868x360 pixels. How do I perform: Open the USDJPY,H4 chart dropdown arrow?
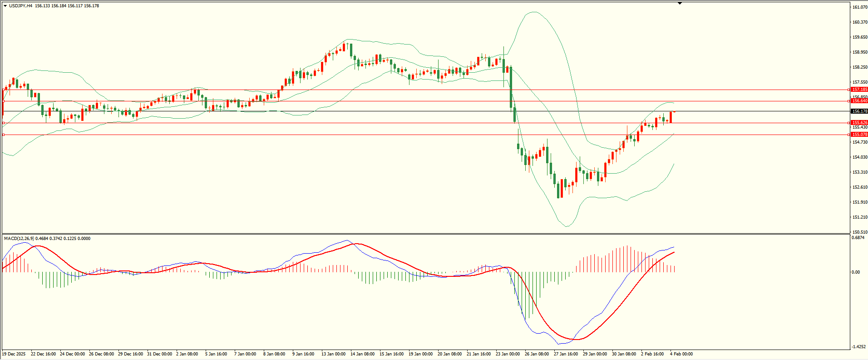(x=5, y=6)
